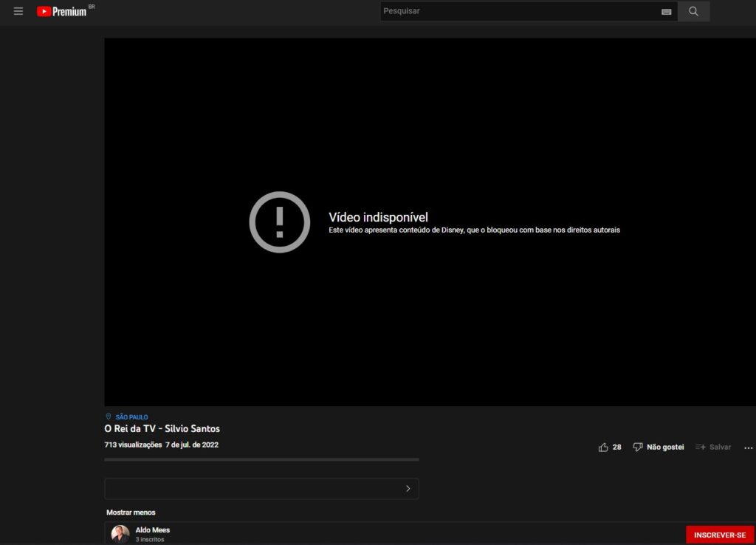Focus the Pesquisar search field
756x545 pixels.
[x=517, y=11]
